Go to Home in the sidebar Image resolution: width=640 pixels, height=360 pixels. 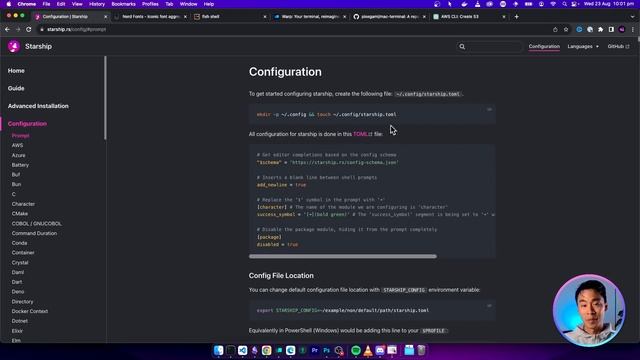[16, 71]
